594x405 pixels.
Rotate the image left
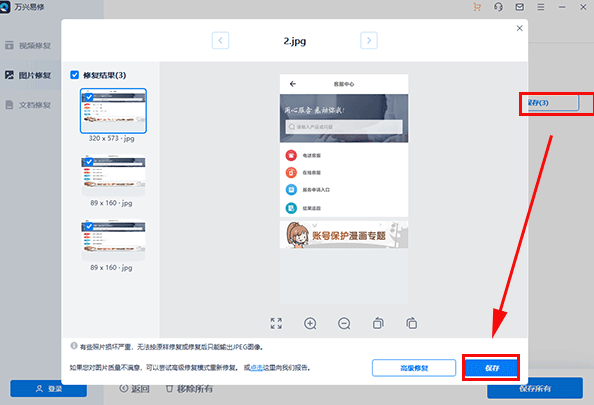click(378, 323)
